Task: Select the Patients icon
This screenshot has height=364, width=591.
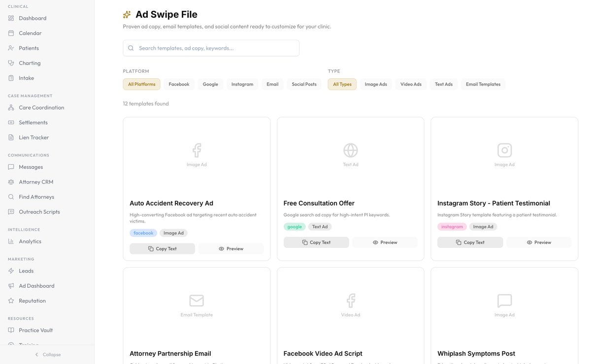Action: pyautogui.click(x=11, y=48)
